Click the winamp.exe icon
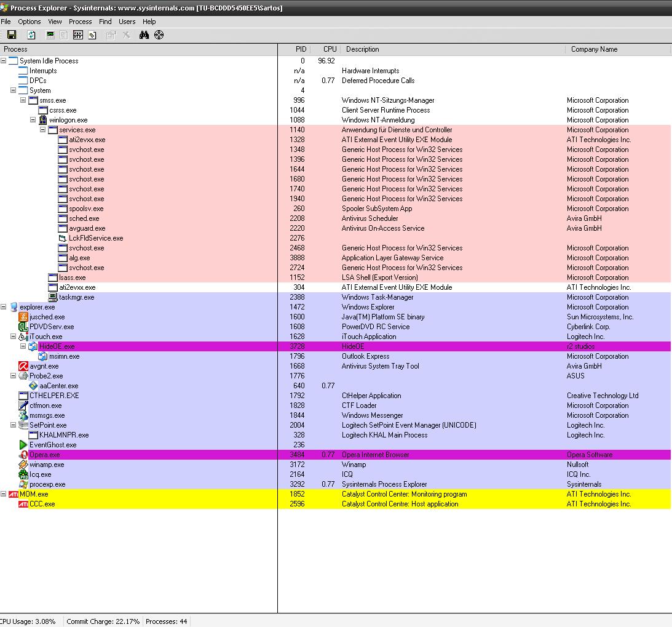Screen dimensions: 672x627 (x=23, y=465)
